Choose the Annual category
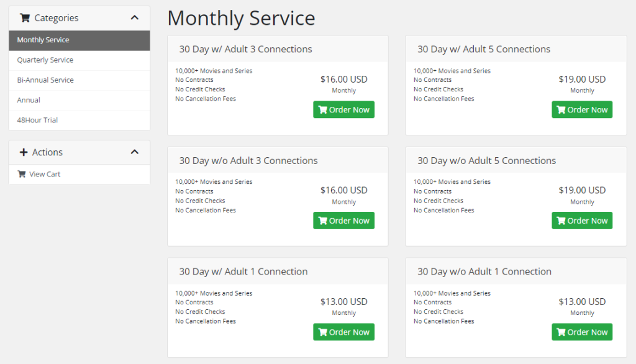 point(29,100)
